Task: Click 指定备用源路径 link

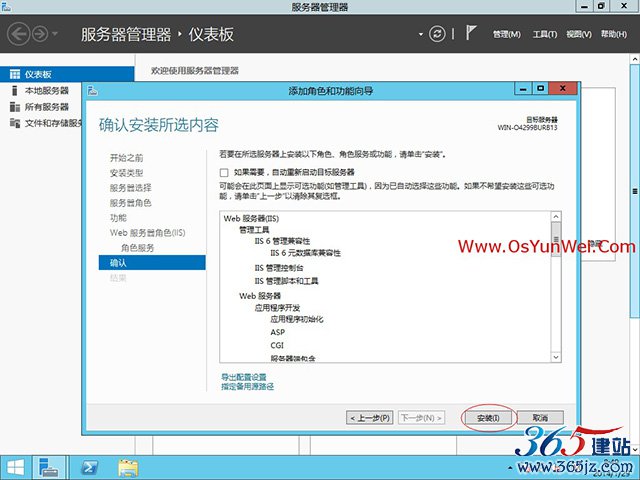Action: pyautogui.click(x=247, y=387)
